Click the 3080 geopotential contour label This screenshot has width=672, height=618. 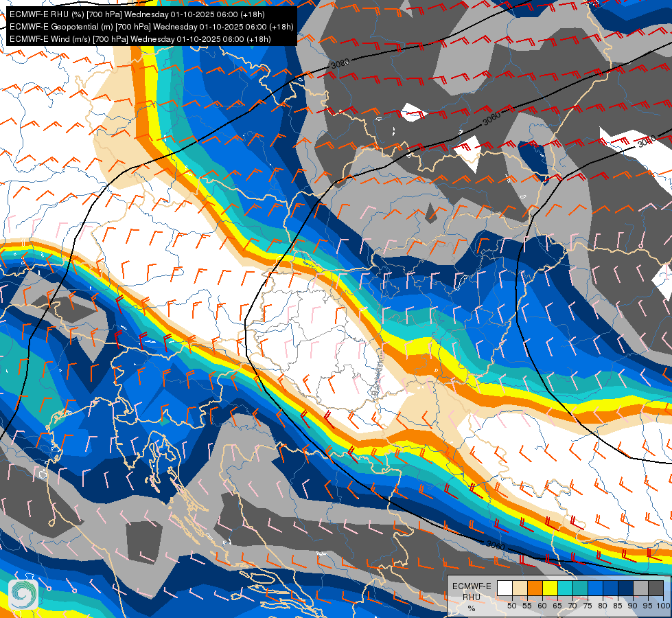(x=340, y=64)
